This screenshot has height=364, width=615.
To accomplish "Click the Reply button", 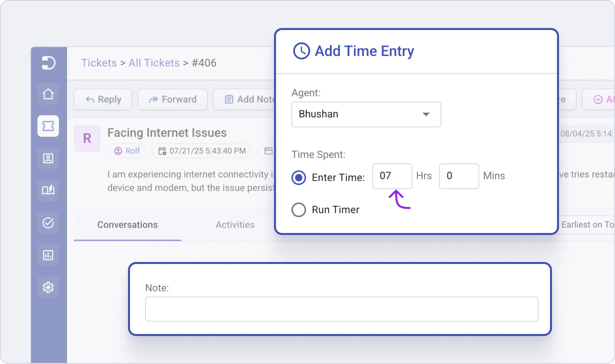I will coord(103,99).
